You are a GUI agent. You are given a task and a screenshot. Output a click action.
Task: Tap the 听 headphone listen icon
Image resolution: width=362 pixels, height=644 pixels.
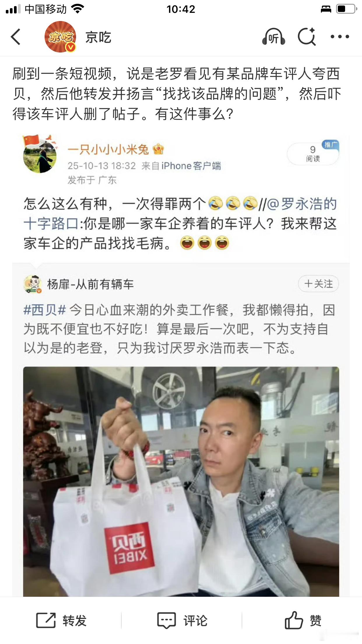pyautogui.click(x=273, y=37)
